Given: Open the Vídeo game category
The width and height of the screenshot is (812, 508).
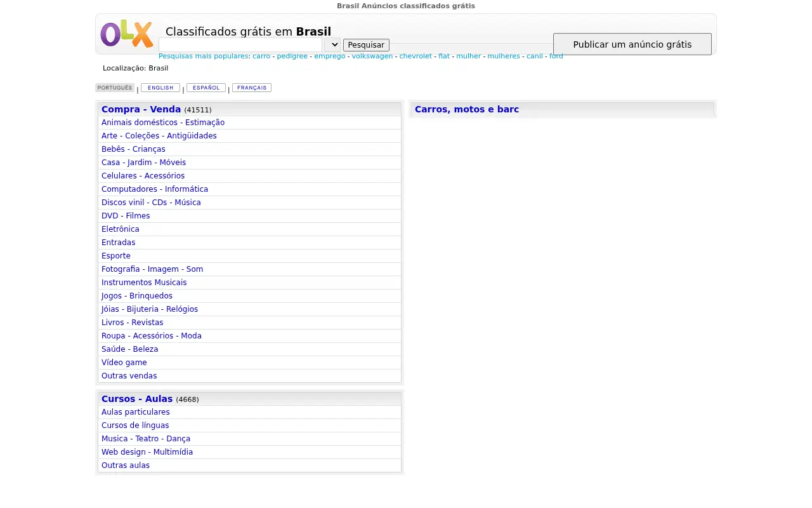Looking at the screenshot, I should (124, 363).
